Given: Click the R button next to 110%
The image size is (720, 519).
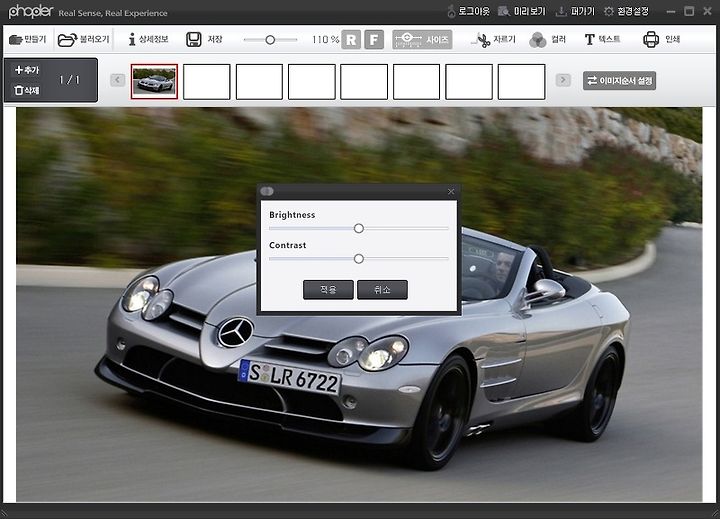Looking at the screenshot, I should (351, 40).
